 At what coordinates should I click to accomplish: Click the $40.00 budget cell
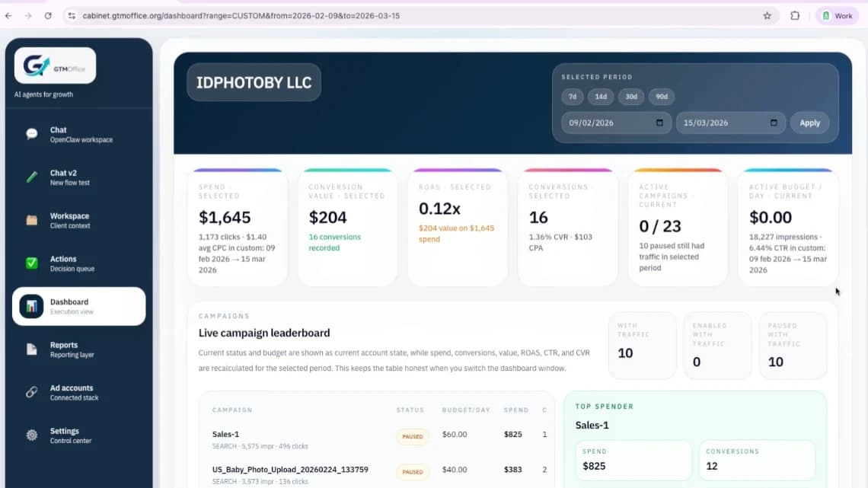tap(455, 470)
